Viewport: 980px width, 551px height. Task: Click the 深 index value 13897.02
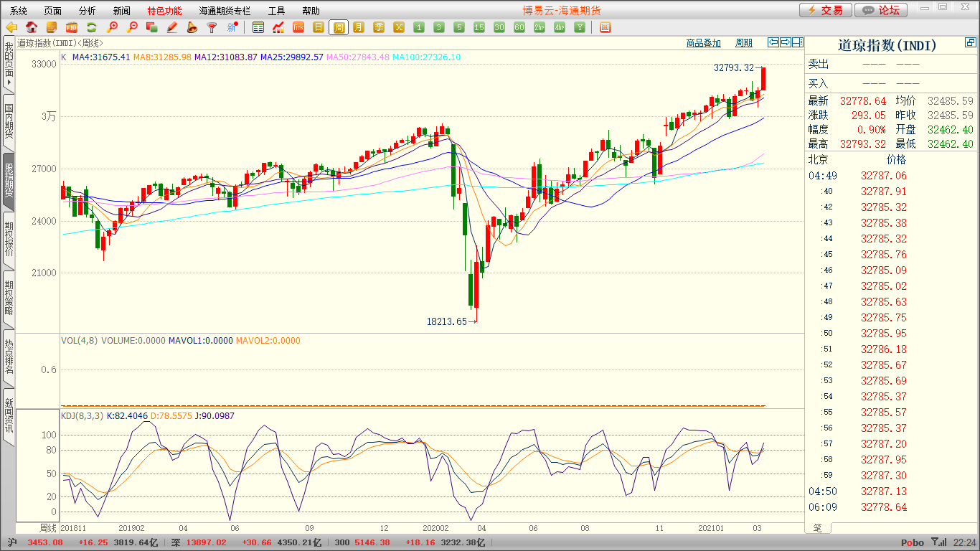(x=206, y=543)
